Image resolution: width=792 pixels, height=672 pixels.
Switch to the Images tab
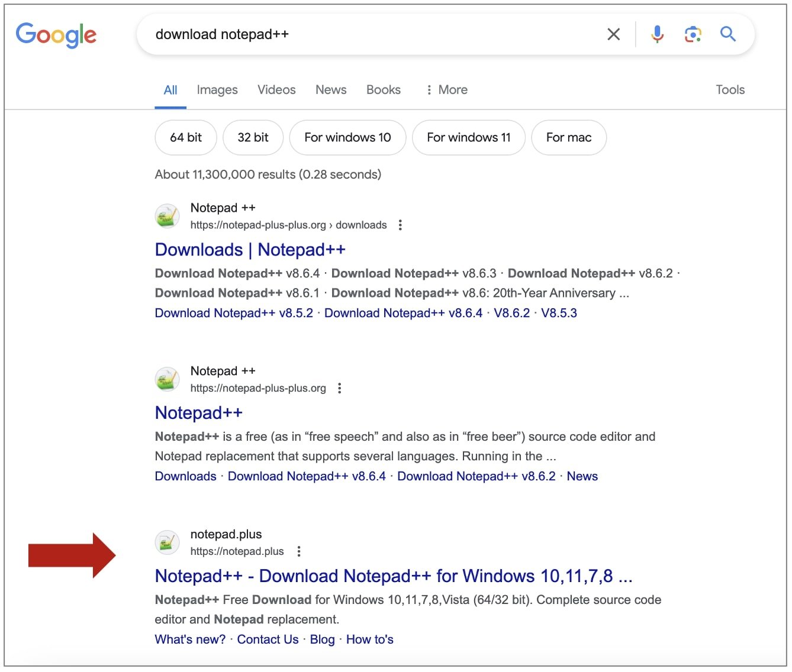[x=217, y=90]
